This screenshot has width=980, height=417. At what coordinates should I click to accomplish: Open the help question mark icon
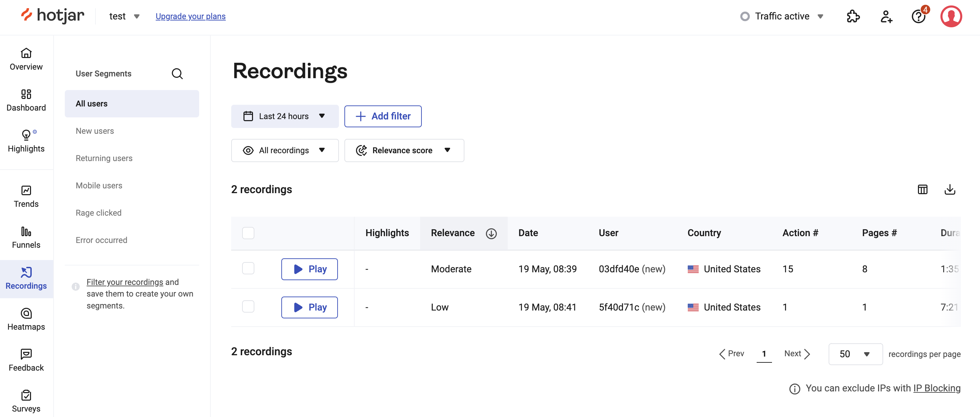click(x=918, y=16)
